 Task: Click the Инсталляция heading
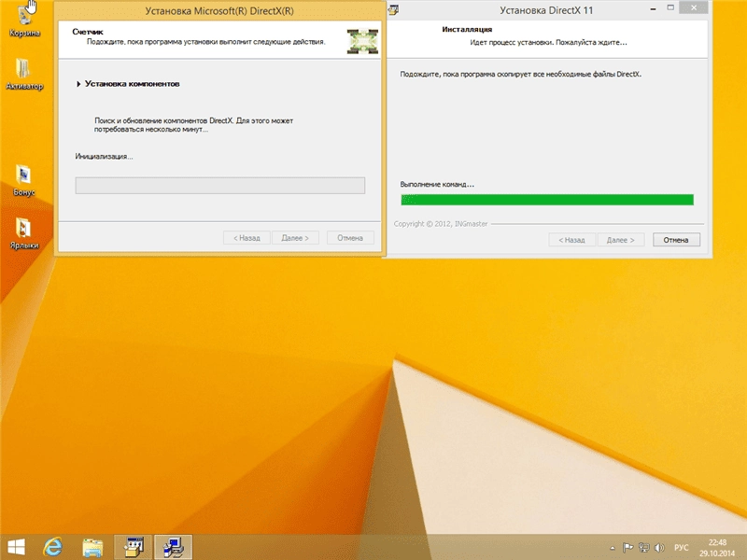point(467,30)
